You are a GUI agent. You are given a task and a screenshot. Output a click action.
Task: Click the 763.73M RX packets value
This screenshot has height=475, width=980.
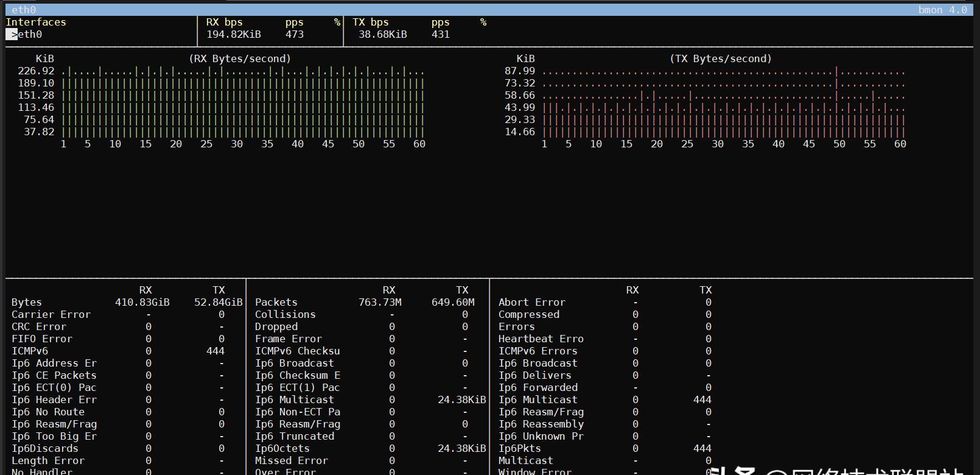[380, 303]
